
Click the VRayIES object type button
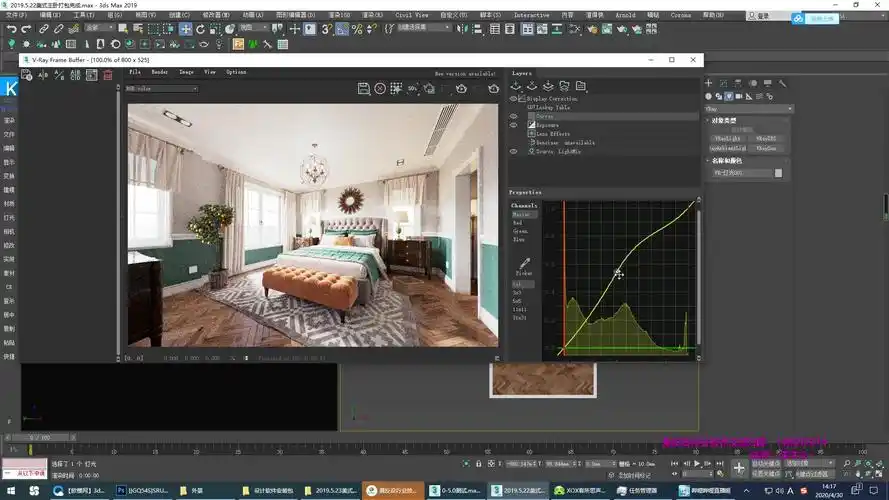(x=766, y=138)
